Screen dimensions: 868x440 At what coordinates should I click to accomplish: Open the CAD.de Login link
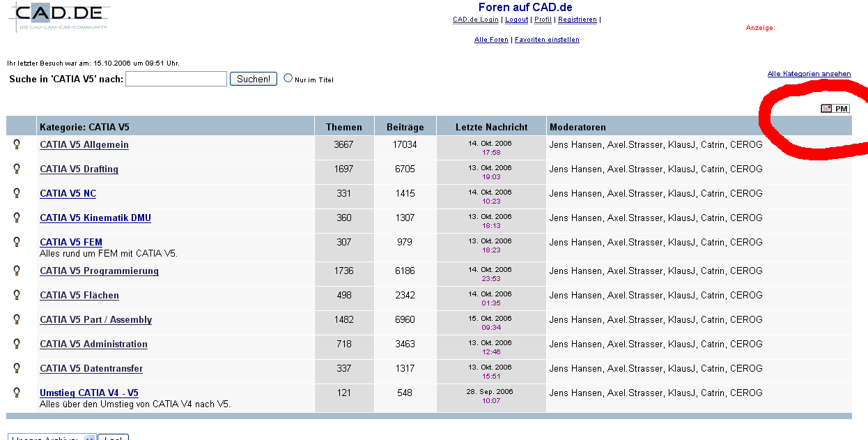click(x=476, y=20)
